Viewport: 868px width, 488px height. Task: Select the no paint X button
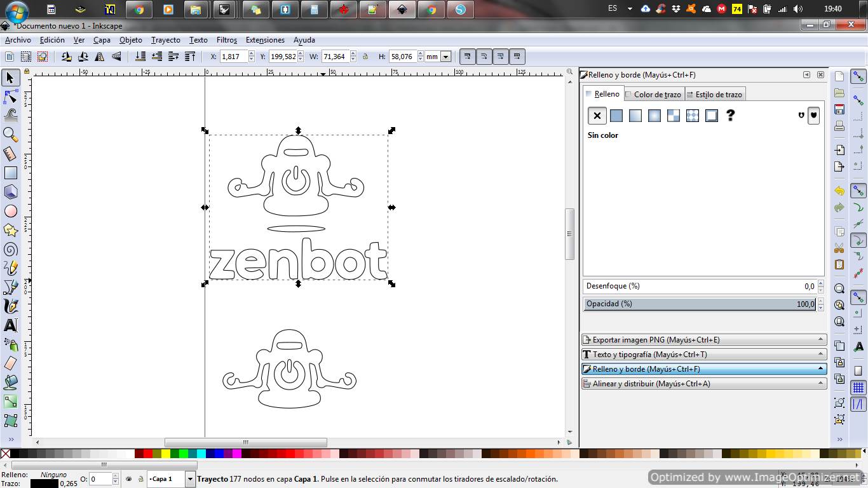[x=597, y=116]
